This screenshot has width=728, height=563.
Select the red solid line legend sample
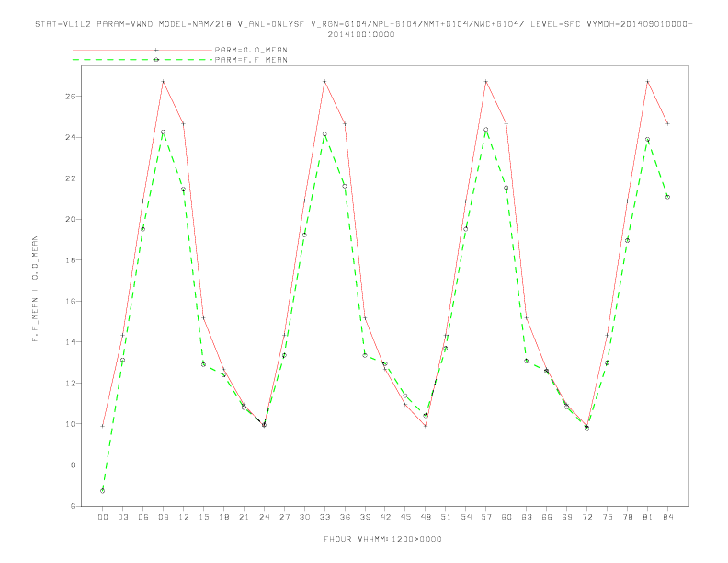pyautogui.click(x=142, y=50)
